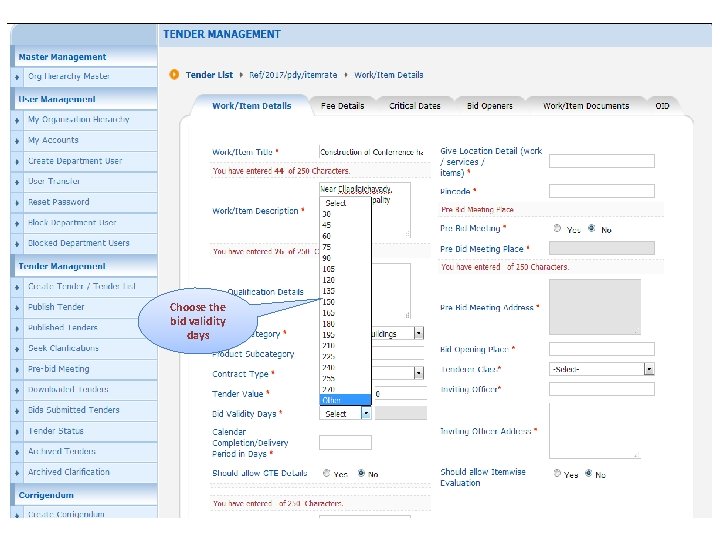Screen dimensions: 720x540
Task: Select Yes for Pre Bid Meeting
Action: pos(557,228)
